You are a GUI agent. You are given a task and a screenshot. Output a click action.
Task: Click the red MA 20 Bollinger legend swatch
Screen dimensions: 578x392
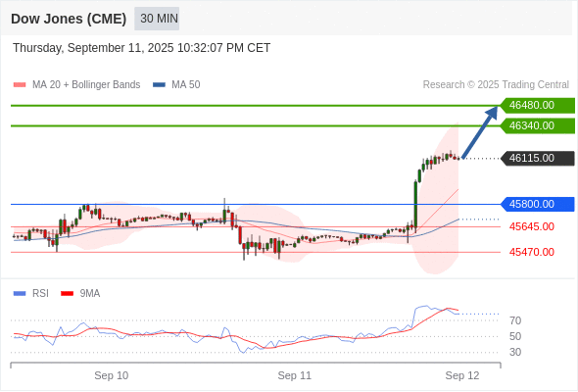pos(20,85)
